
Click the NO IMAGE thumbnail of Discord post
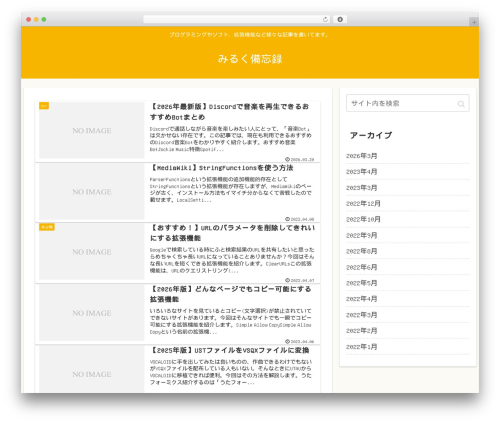[92, 130]
